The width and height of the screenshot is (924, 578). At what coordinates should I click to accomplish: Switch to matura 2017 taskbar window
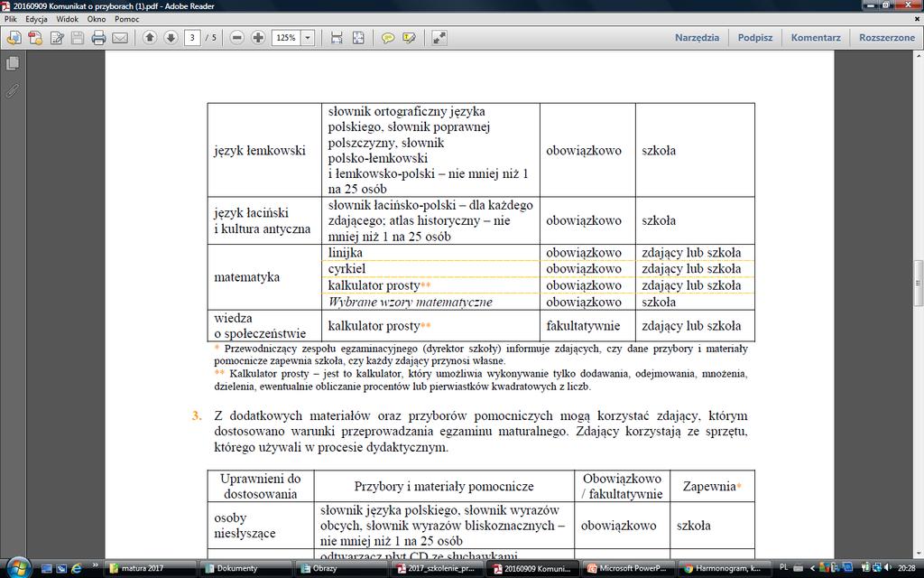coord(151,569)
